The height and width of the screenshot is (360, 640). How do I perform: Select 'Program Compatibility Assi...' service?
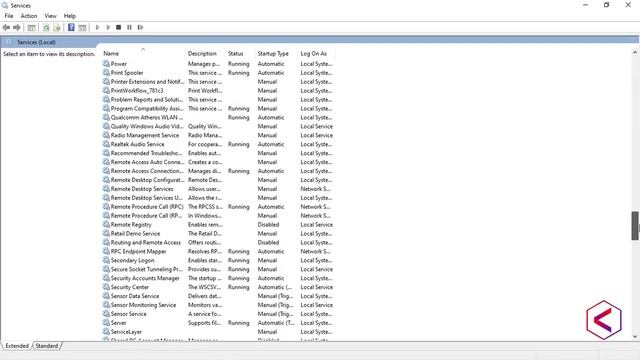[147, 109]
